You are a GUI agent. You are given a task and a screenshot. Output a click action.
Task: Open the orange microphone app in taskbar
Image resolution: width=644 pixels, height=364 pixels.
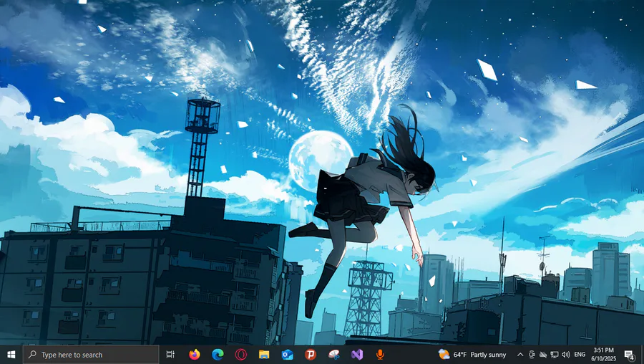click(x=380, y=355)
